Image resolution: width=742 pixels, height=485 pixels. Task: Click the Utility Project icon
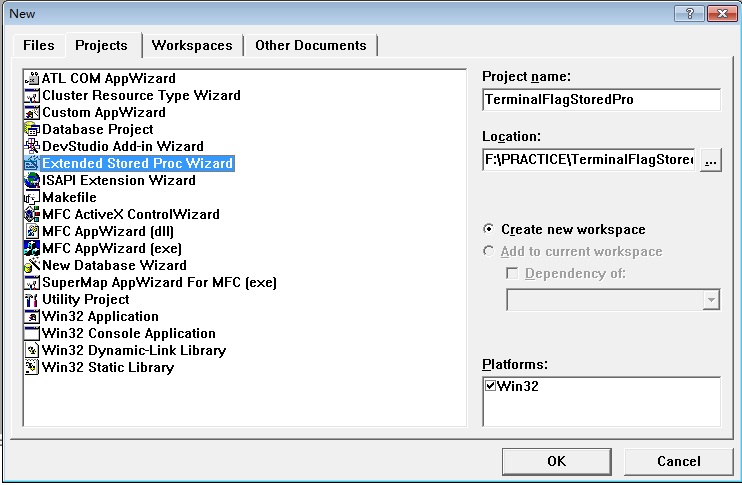click(32, 299)
